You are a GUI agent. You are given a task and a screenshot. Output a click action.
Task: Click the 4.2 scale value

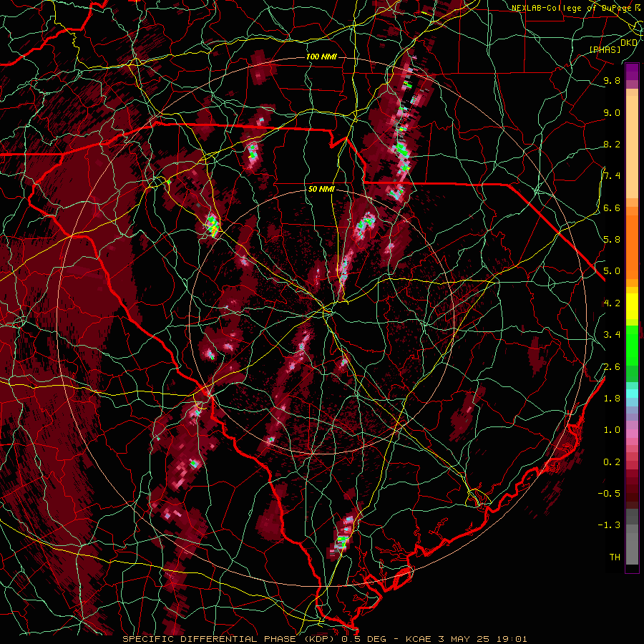click(x=612, y=303)
